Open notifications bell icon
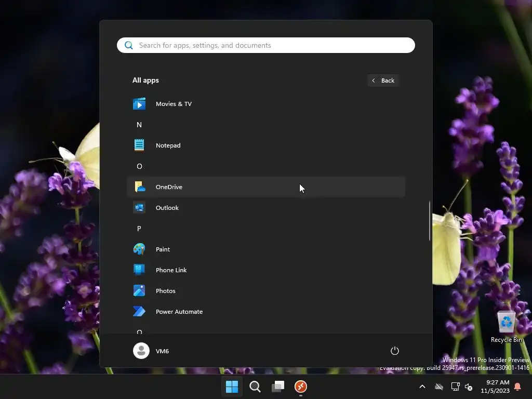Viewport: 532px width, 399px height. (518, 387)
